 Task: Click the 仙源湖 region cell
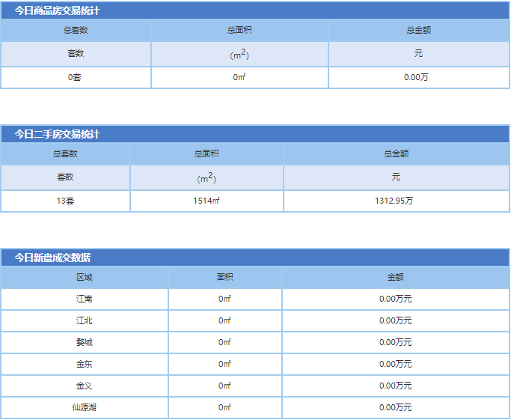tap(85, 407)
